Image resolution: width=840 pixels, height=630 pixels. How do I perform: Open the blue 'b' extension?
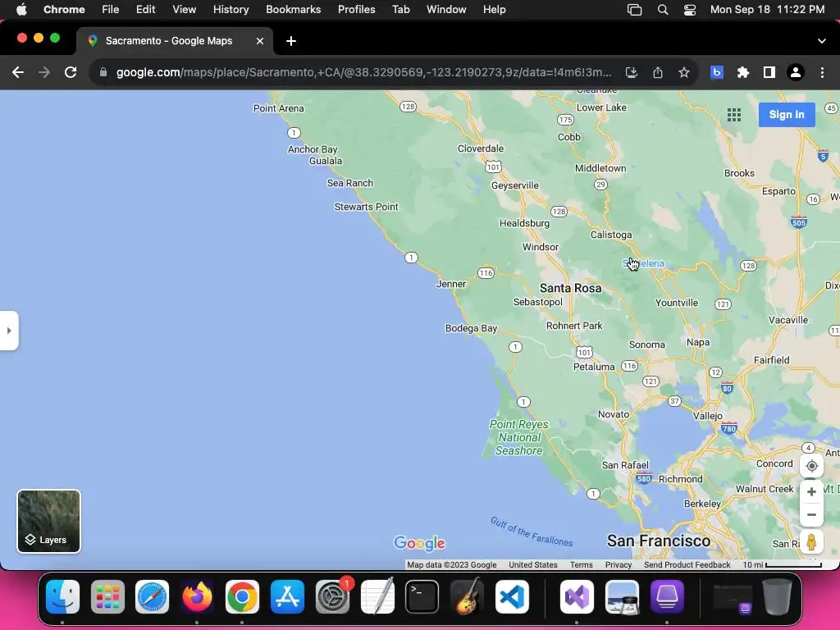[x=717, y=72]
